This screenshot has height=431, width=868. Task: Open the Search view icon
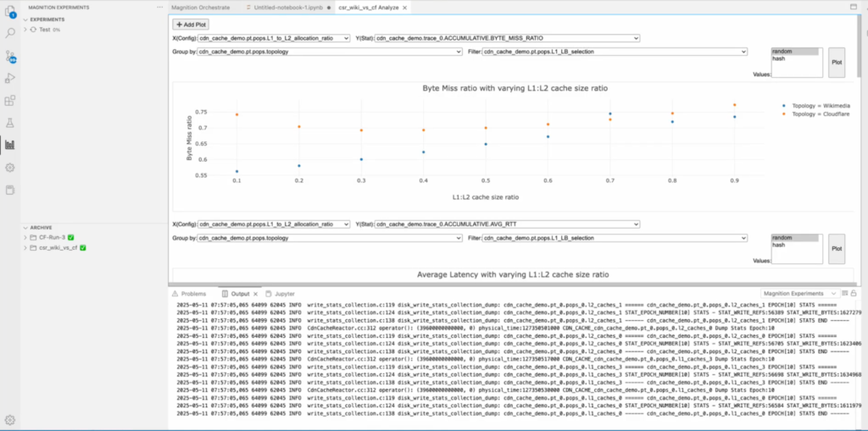10,34
